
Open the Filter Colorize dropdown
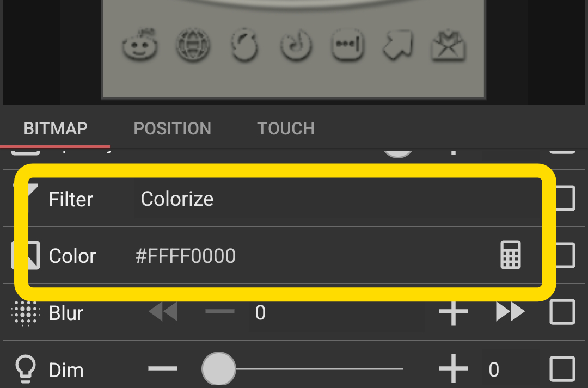pyautogui.click(x=338, y=199)
